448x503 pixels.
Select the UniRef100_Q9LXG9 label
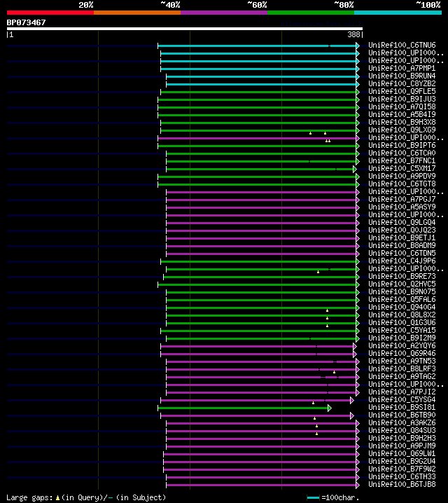(402, 130)
